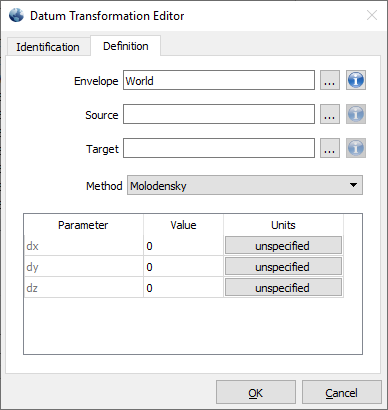Image resolution: width=388 pixels, height=410 pixels.
Task: Confirm with the OK button
Action: tap(256, 393)
